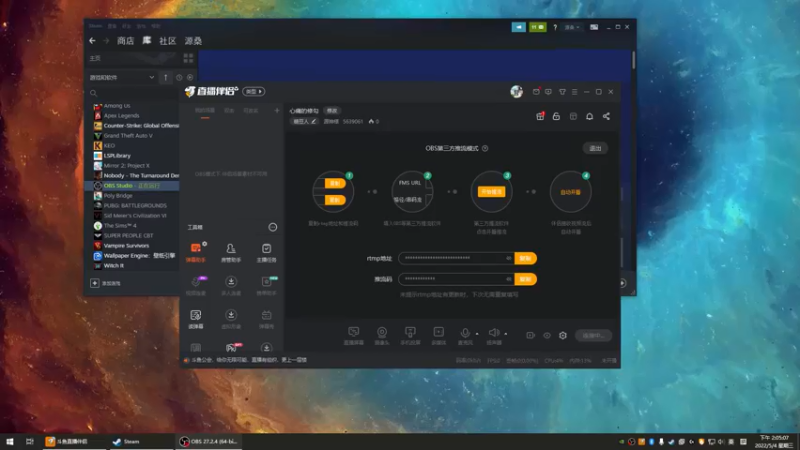Click the skin shirt icon in the title bar
The width and height of the screenshot is (800, 450).
[x=562, y=92]
